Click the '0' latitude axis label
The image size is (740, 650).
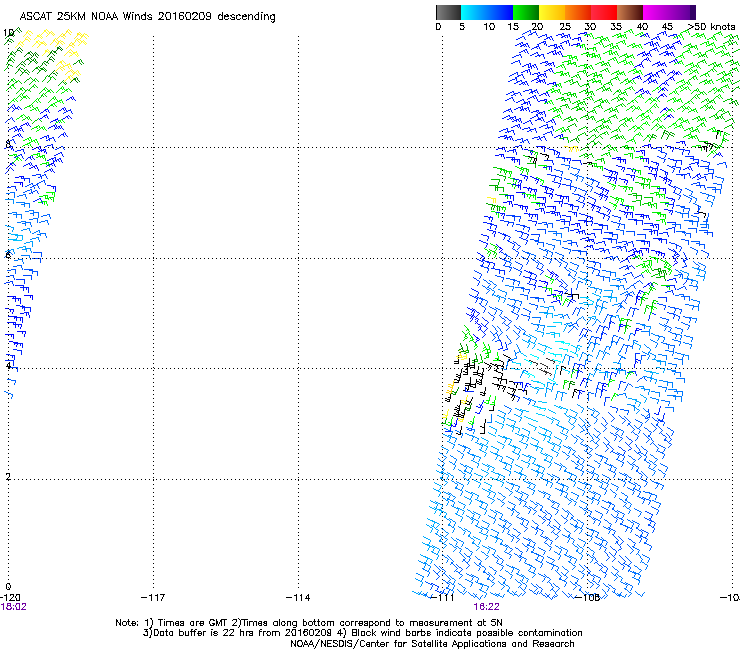pos(8,587)
